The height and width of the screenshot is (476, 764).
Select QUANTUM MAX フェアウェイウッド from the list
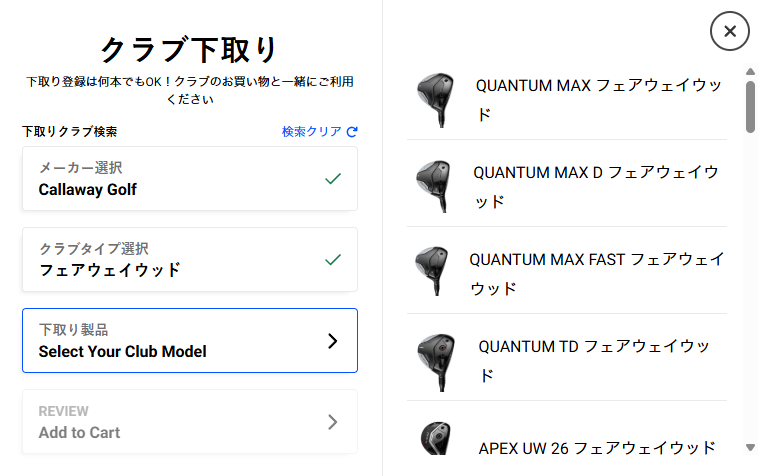click(x=598, y=100)
